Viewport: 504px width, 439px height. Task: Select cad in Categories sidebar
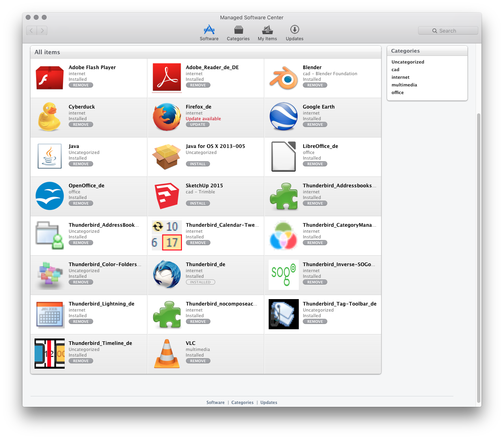[x=395, y=70]
